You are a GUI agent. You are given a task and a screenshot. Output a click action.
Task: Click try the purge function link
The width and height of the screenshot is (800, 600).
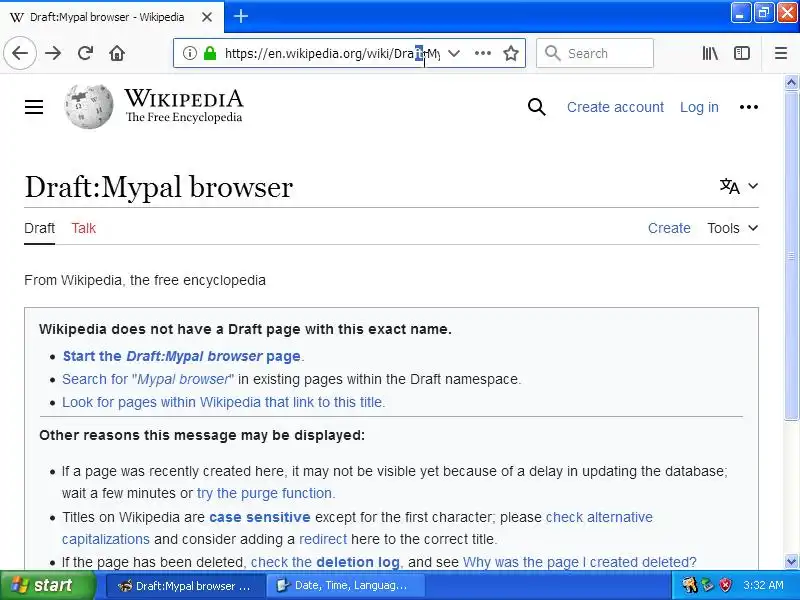[x=266, y=493]
